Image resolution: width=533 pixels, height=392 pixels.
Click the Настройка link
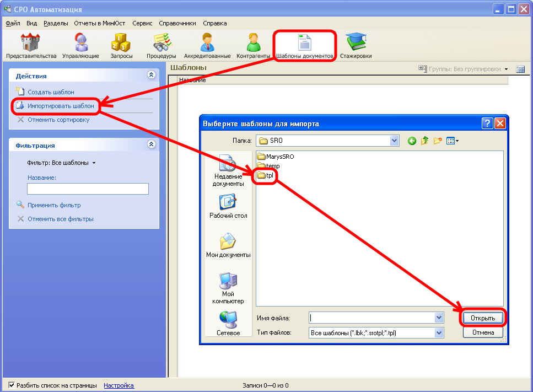point(119,385)
